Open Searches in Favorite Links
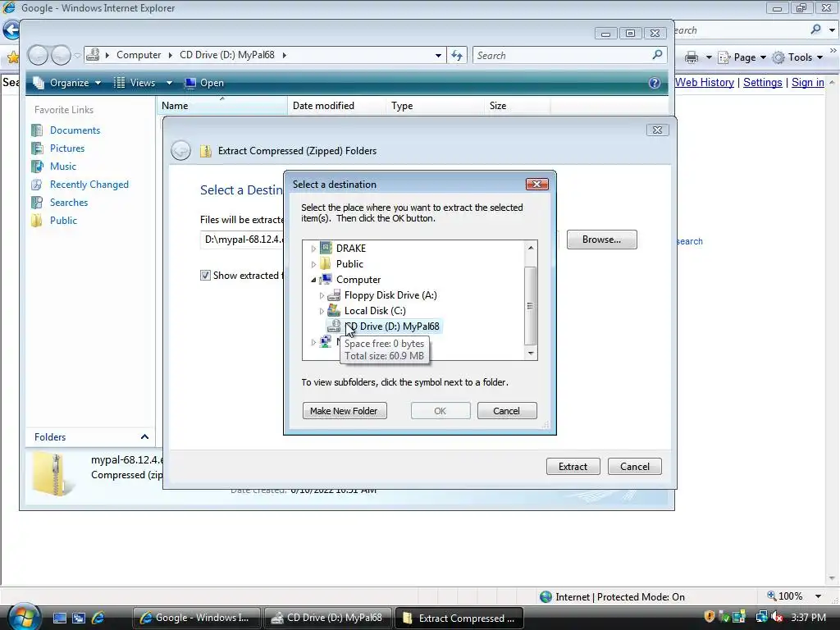Screen dimensions: 840x630 click(69, 203)
